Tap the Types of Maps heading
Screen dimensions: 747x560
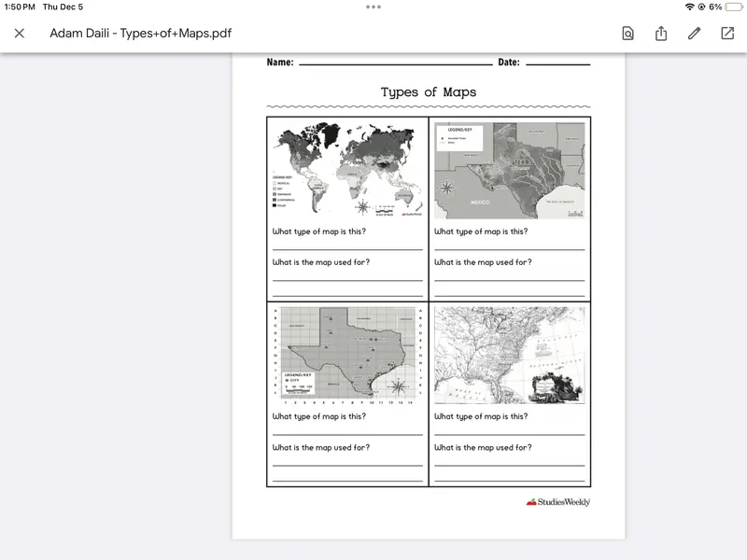[428, 91]
